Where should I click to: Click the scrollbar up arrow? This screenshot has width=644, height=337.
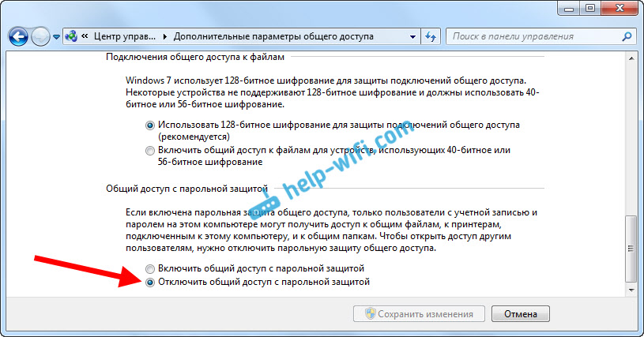point(630,58)
